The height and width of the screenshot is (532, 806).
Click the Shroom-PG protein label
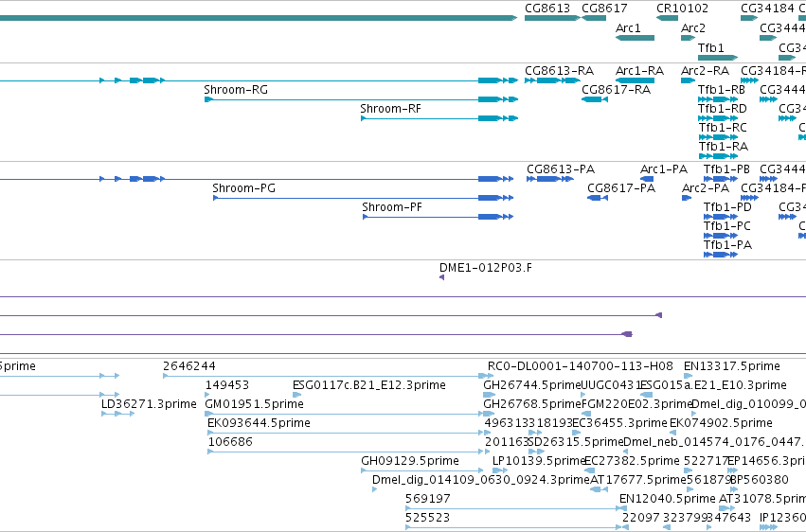point(244,188)
